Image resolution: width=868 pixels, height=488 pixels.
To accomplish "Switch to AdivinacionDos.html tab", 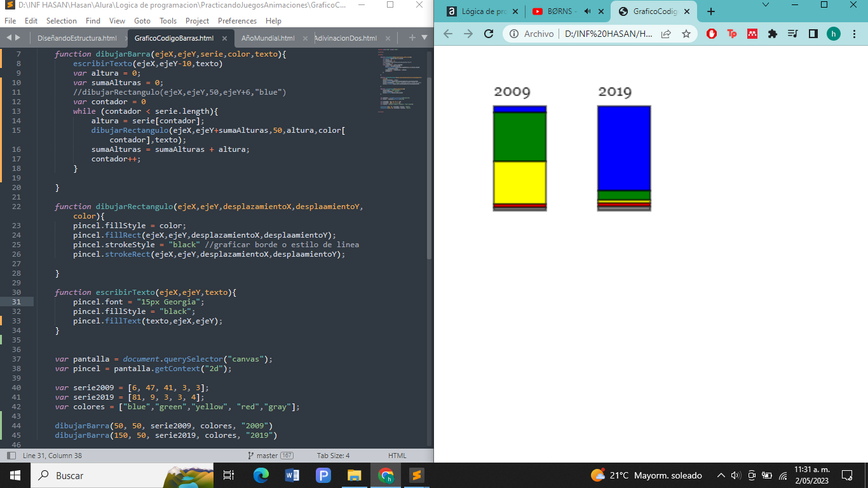I will 346,38.
